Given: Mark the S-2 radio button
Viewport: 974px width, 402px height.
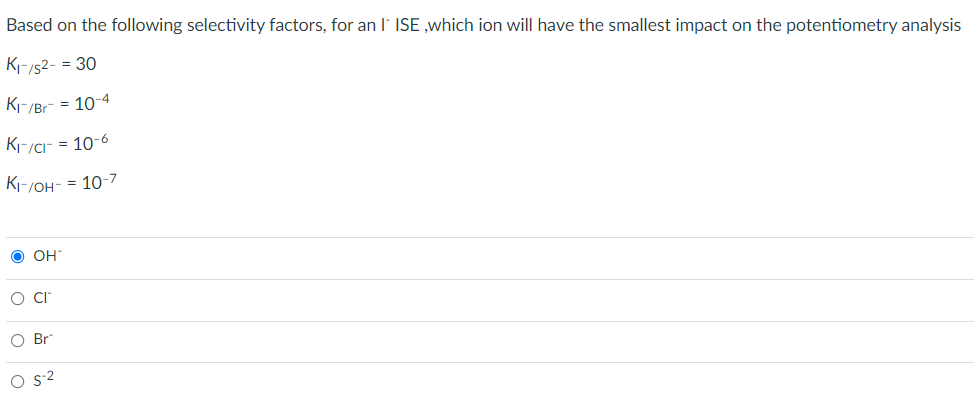Looking at the screenshot, I should [18, 382].
